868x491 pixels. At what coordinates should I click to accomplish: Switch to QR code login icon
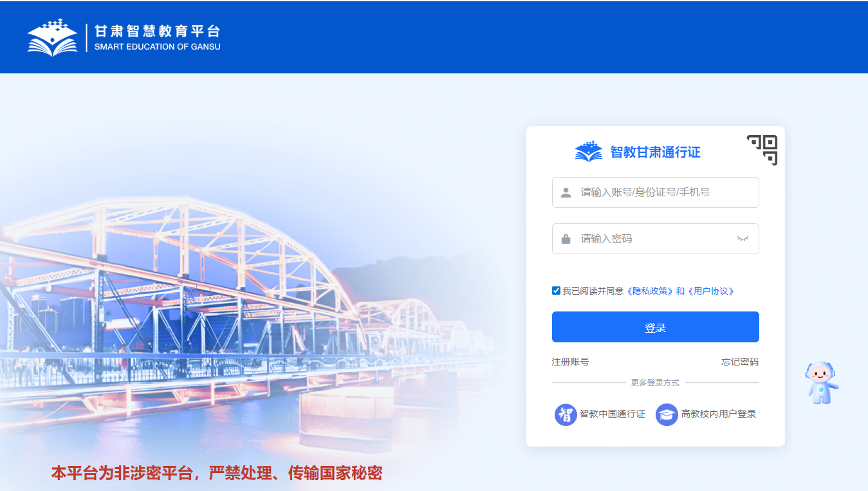[x=762, y=150]
